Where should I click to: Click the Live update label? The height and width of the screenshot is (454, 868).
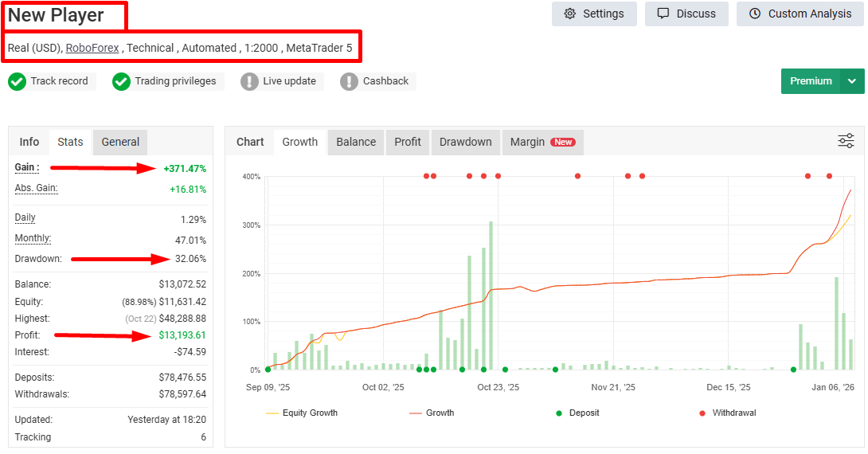(x=290, y=81)
